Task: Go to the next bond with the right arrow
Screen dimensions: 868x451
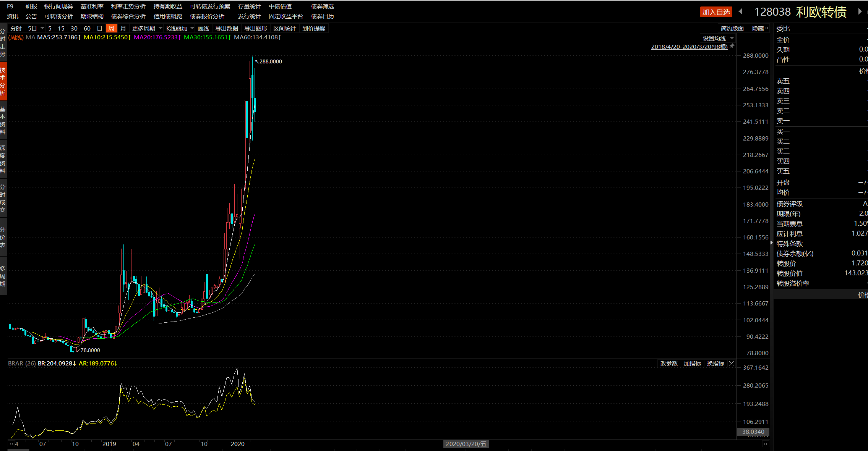Action: tap(860, 11)
